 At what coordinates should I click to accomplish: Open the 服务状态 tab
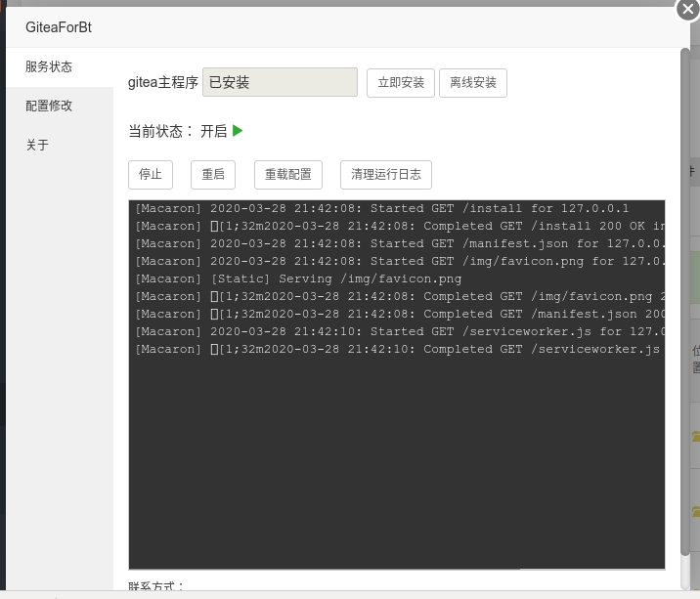point(60,67)
